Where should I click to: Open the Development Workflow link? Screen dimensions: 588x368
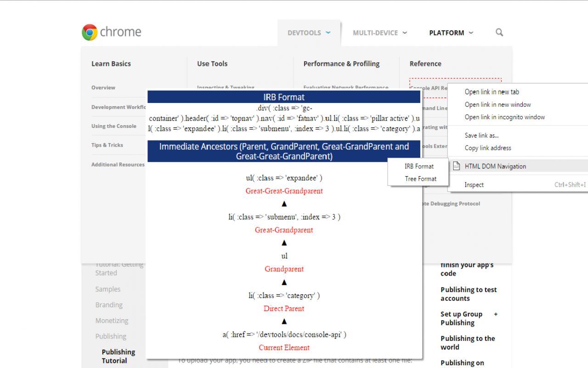point(119,107)
